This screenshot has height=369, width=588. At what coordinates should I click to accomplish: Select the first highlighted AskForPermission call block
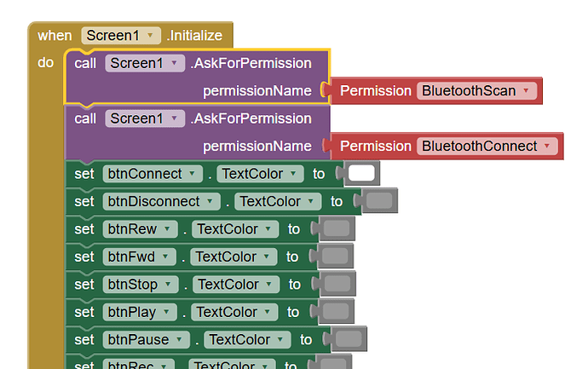point(197,77)
